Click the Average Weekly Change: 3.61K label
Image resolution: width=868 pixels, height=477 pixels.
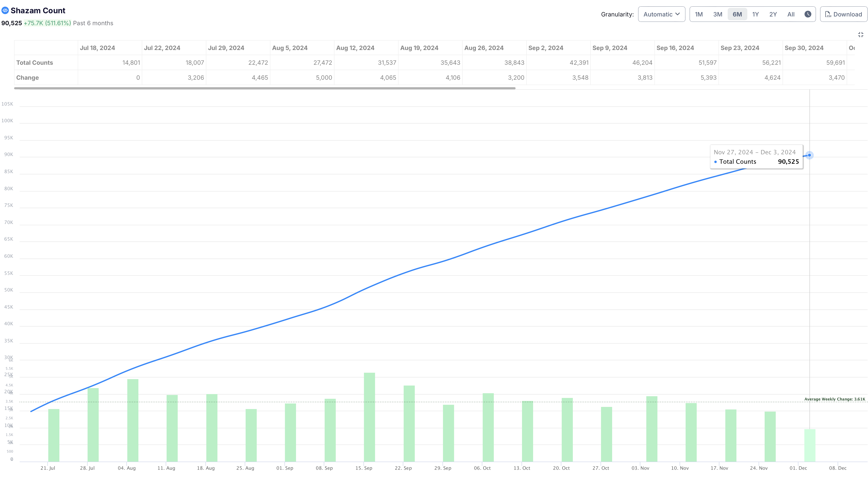pos(835,399)
